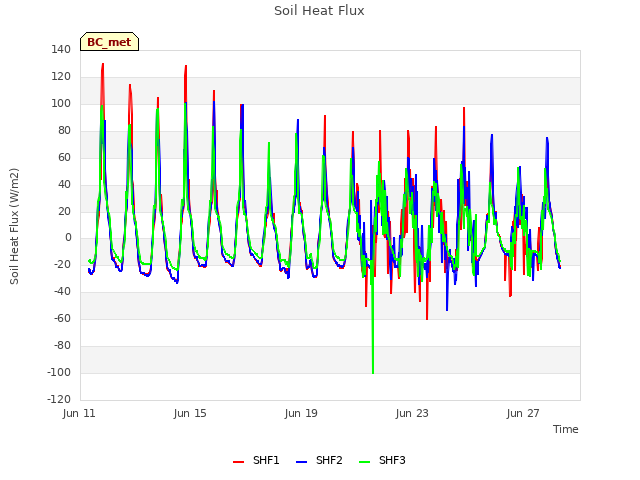Screen dimensions: 640x480
Task: Click the 'Jun 11' x-axis tick label
Action: pyautogui.click(x=79, y=413)
